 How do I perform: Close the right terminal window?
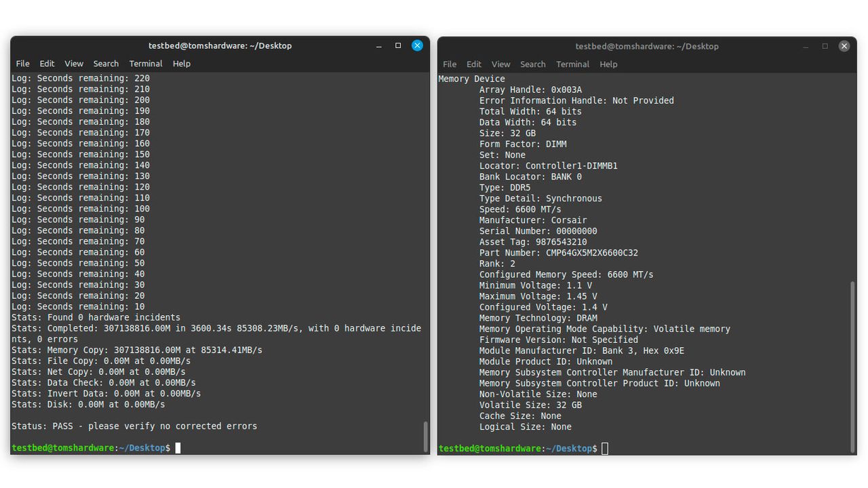(x=844, y=46)
